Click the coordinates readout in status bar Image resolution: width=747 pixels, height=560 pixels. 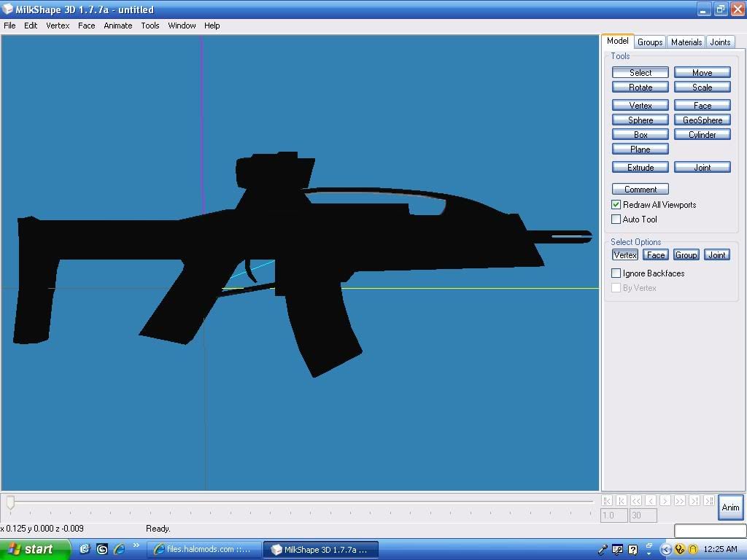pyautogui.click(x=42, y=529)
